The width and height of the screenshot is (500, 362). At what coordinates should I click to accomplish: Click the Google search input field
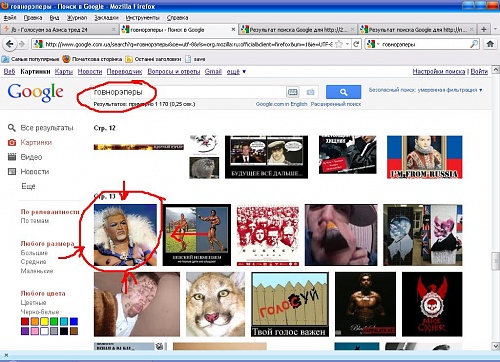pos(188,92)
